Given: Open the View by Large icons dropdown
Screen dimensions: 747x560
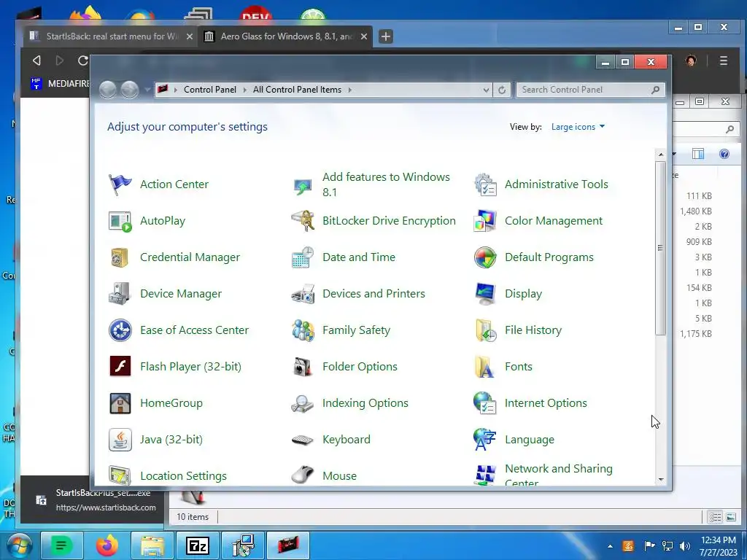Looking at the screenshot, I should point(578,127).
